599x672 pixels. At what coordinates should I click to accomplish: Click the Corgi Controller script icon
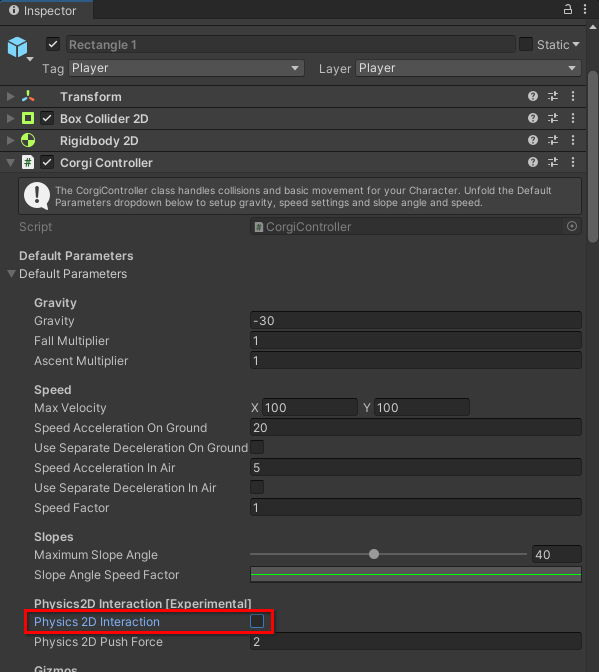coord(28,162)
